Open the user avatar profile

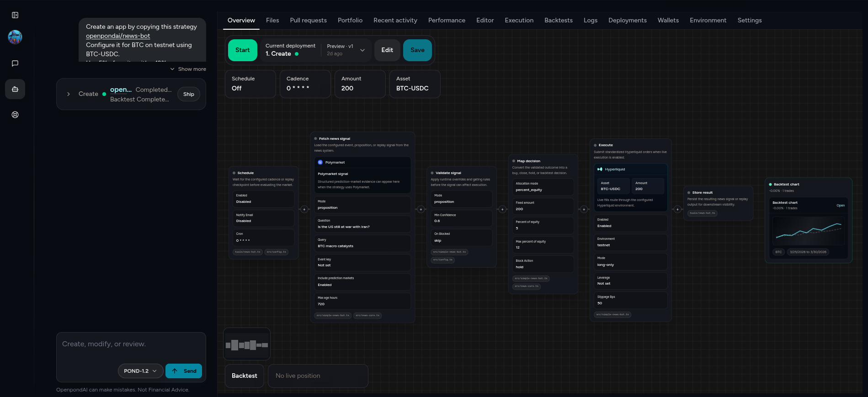15,37
